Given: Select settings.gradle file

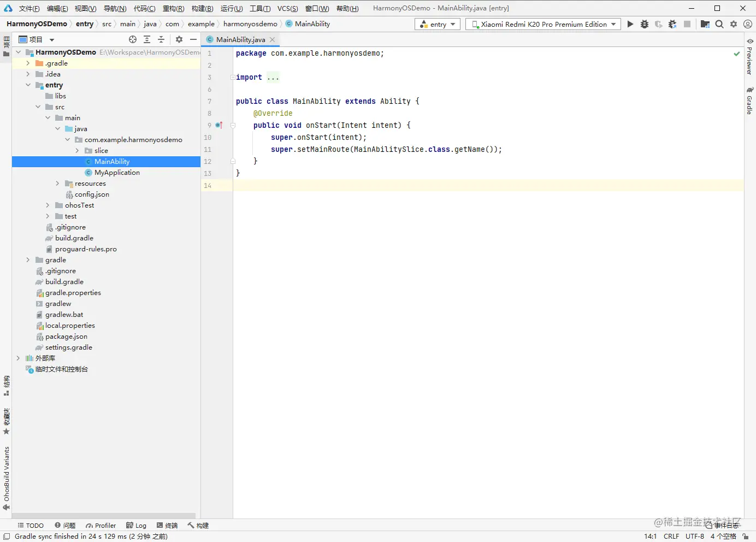Looking at the screenshot, I should [x=69, y=347].
